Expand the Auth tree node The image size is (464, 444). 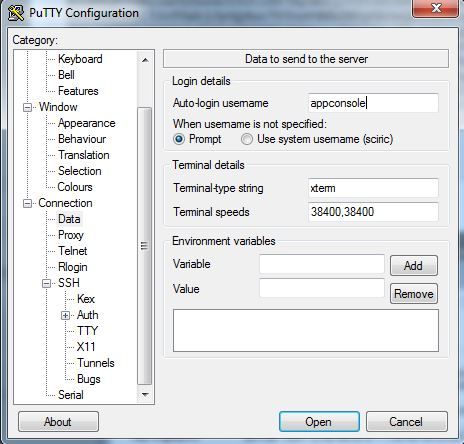pyautogui.click(x=66, y=315)
